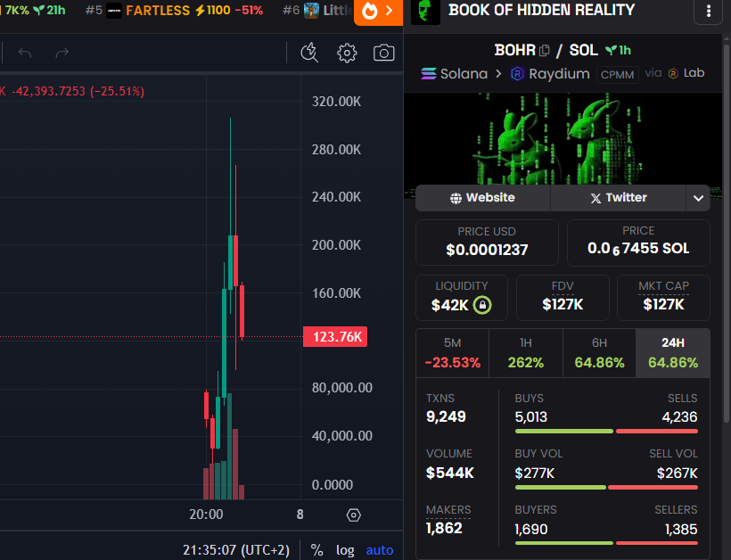The image size is (731, 560).
Task: Click the 320.00K price axis label
Action: 336,102
